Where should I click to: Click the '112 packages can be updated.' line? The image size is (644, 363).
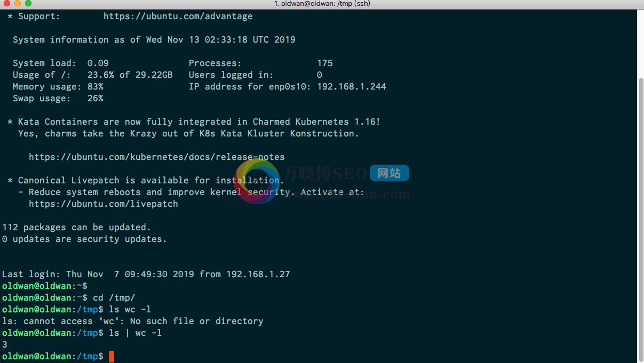(x=77, y=228)
